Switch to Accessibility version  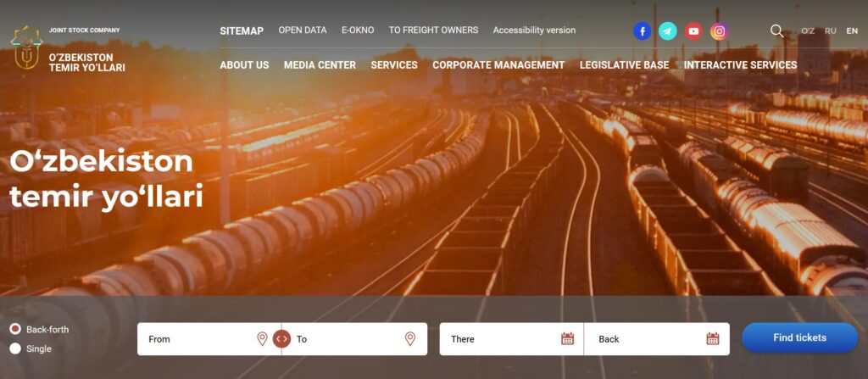(x=534, y=30)
